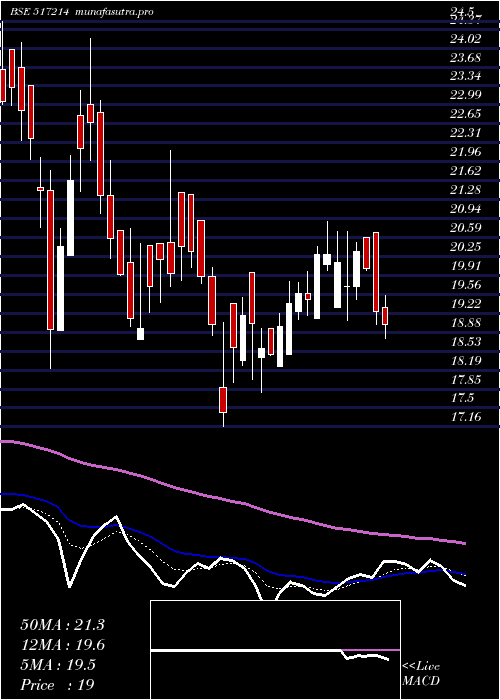This screenshot has height=700, width=500.
Task: Click the BSE 517214 ticker label
Action: click(x=39, y=12)
